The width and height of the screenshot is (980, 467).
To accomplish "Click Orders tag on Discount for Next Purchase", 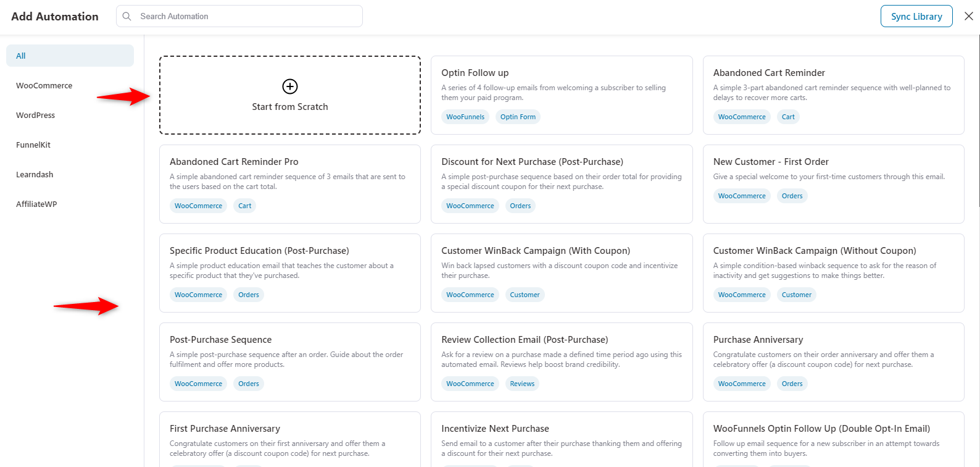I will pos(520,206).
